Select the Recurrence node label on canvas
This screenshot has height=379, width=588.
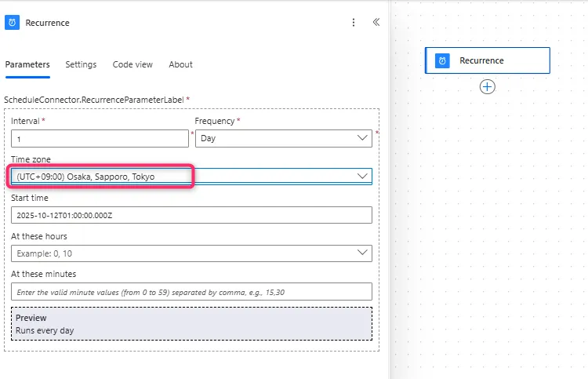[x=481, y=60]
